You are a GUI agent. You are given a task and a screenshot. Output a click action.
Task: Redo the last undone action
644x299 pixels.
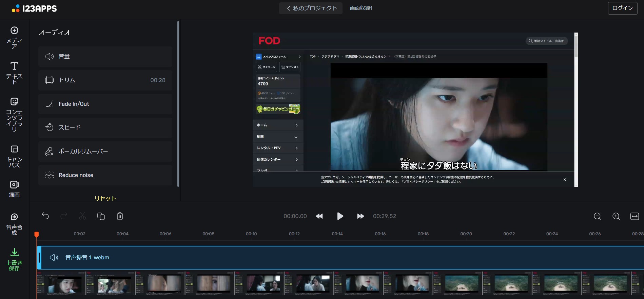point(64,216)
